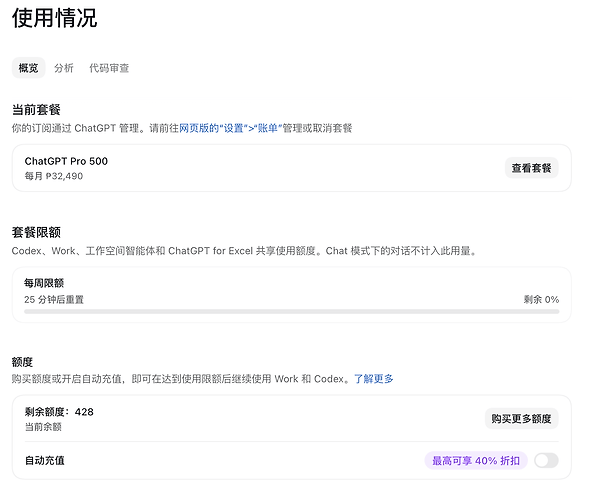Click the 当前余额 caption under balance

[x=43, y=427]
